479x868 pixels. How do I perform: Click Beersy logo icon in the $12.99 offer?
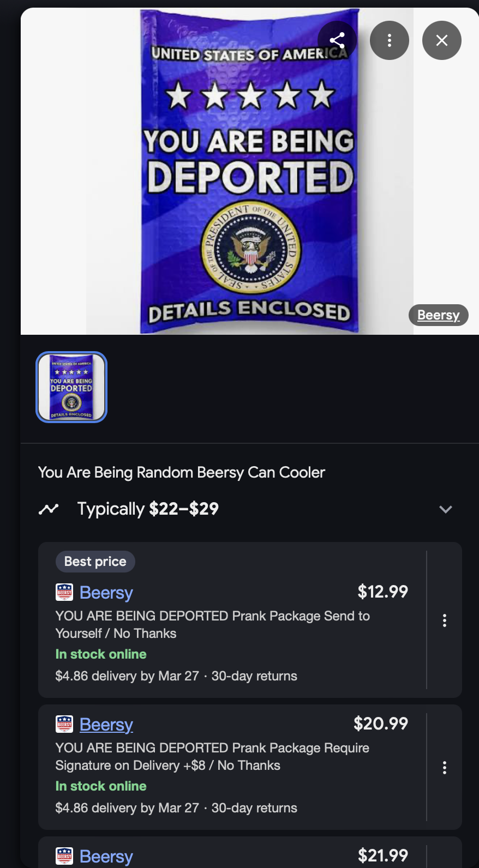[x=64, y=592]
